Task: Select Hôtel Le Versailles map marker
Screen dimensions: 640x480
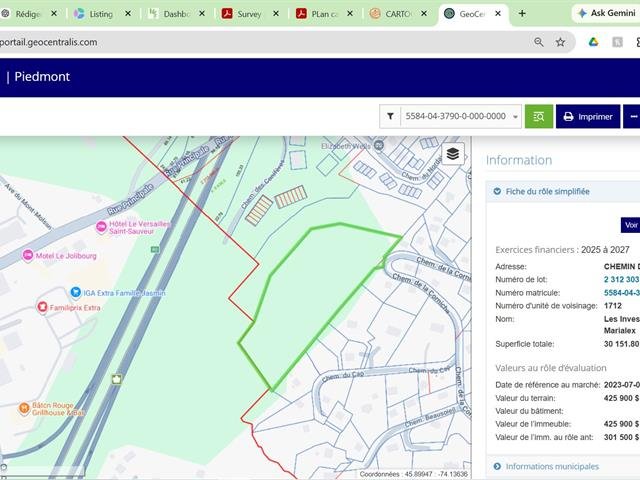Action: (x=101, y=227)
